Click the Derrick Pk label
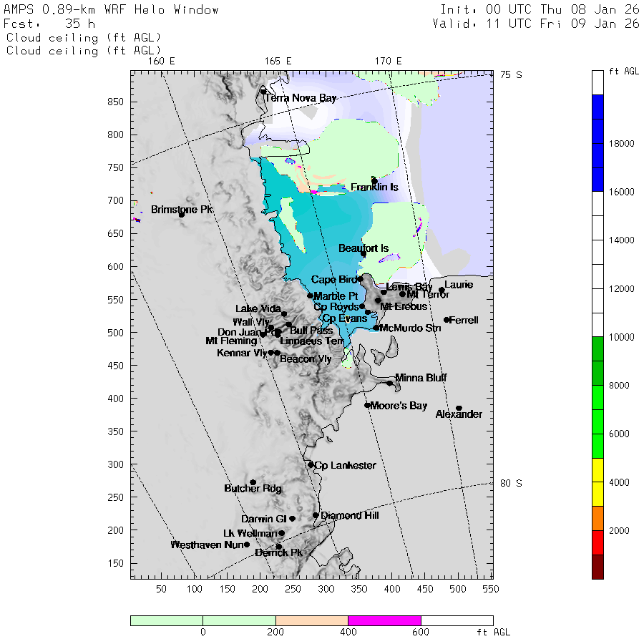The height and width of the screenshot is (644, 644). tap(278, 553)
